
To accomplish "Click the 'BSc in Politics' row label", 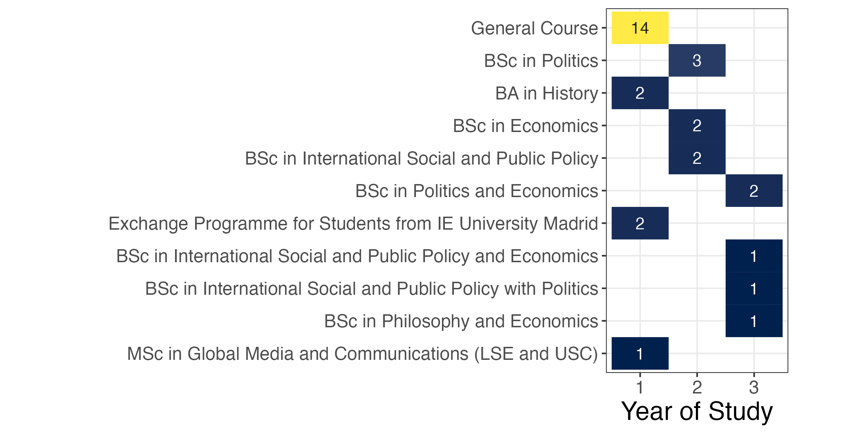I will click(541, 61).
